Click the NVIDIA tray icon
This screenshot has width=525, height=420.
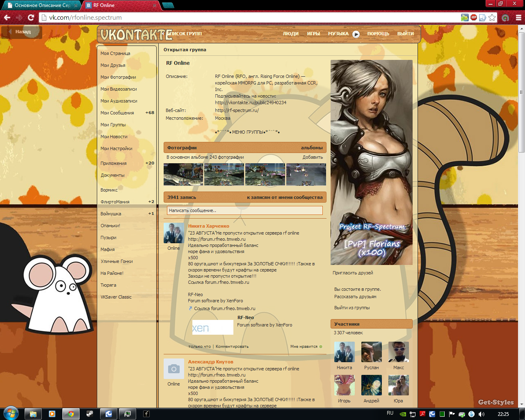(402, 414)
